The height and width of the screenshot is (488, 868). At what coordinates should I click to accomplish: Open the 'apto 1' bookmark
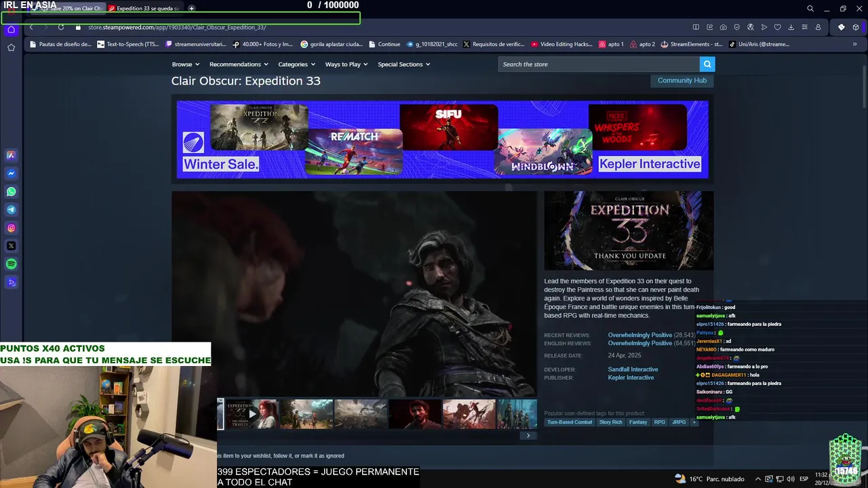coord(611,44)
